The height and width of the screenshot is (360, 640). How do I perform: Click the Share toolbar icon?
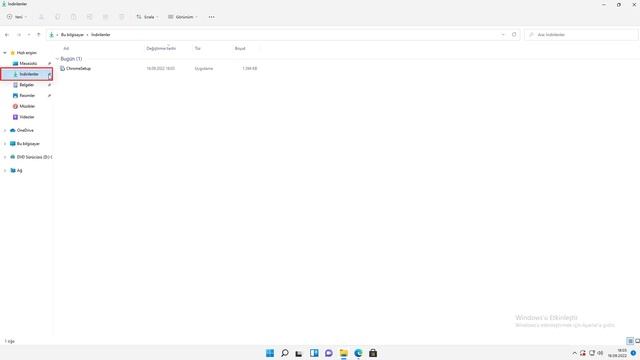point(105,17)
